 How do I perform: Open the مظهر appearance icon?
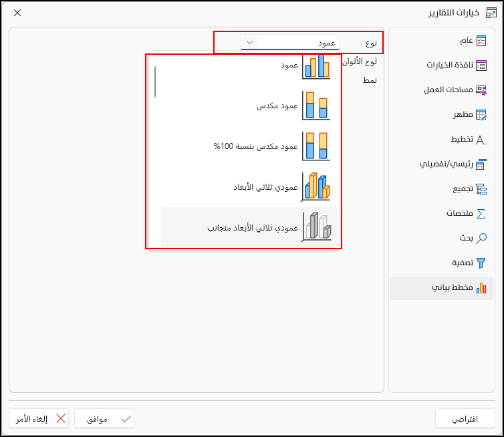coord(481,115)
